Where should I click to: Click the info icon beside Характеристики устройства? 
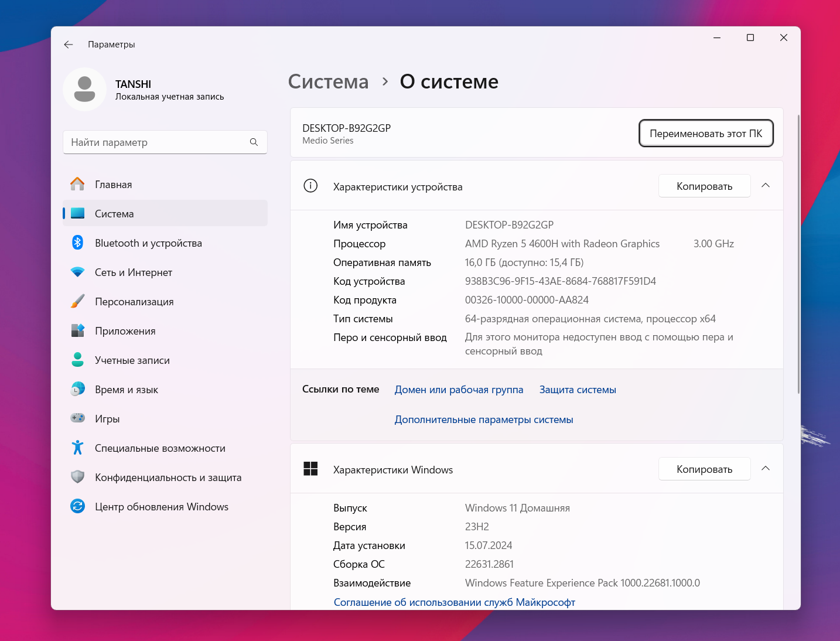pyautogui.click(x=310, y=186)
